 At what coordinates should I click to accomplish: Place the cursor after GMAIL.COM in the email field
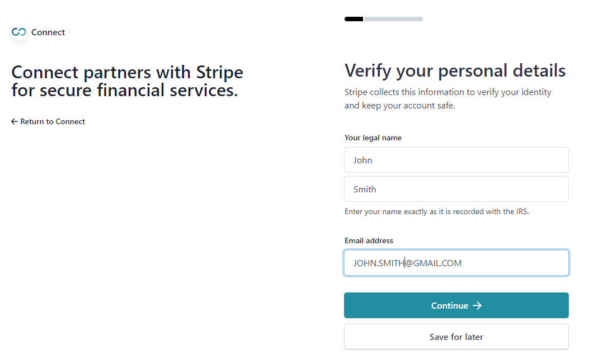pos(463,263)
